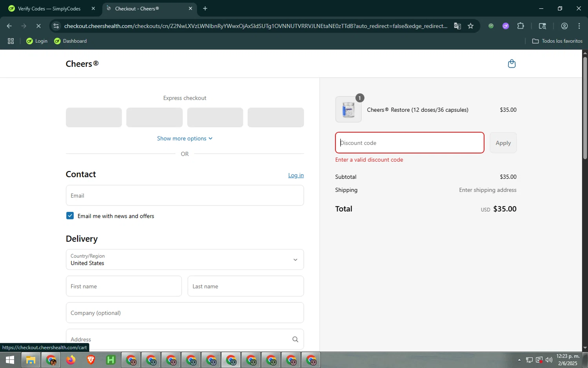Screen dimensions: 588x368
Task: Click 'Cheers® Restore (12 doses/36 capsules)' text
Action: pos(417,110)
